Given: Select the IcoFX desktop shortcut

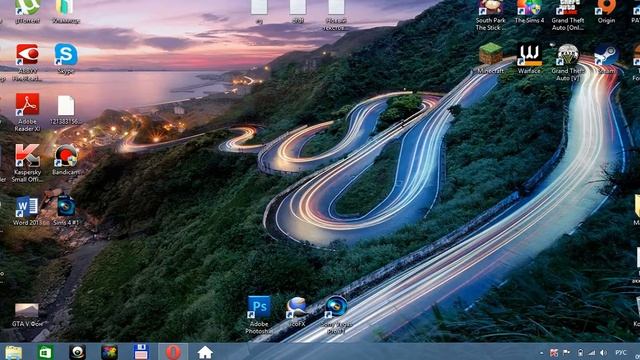Looking at the screenshot, I should 297,312.
